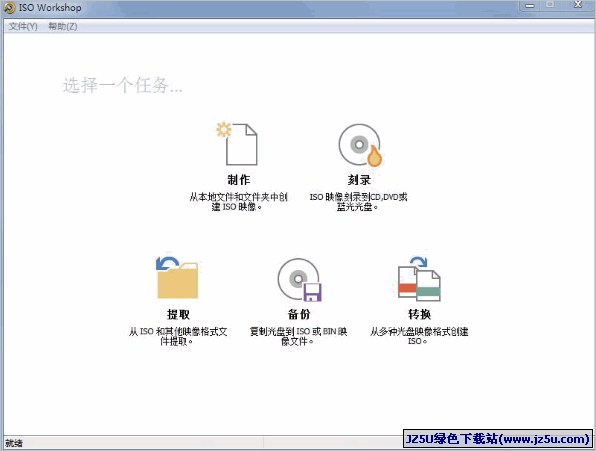Select the 备份 task label

click(x=299, y=314)
